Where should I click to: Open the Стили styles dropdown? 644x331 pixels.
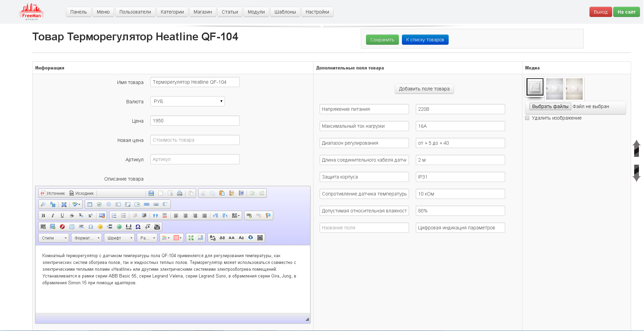click(53, 238)
